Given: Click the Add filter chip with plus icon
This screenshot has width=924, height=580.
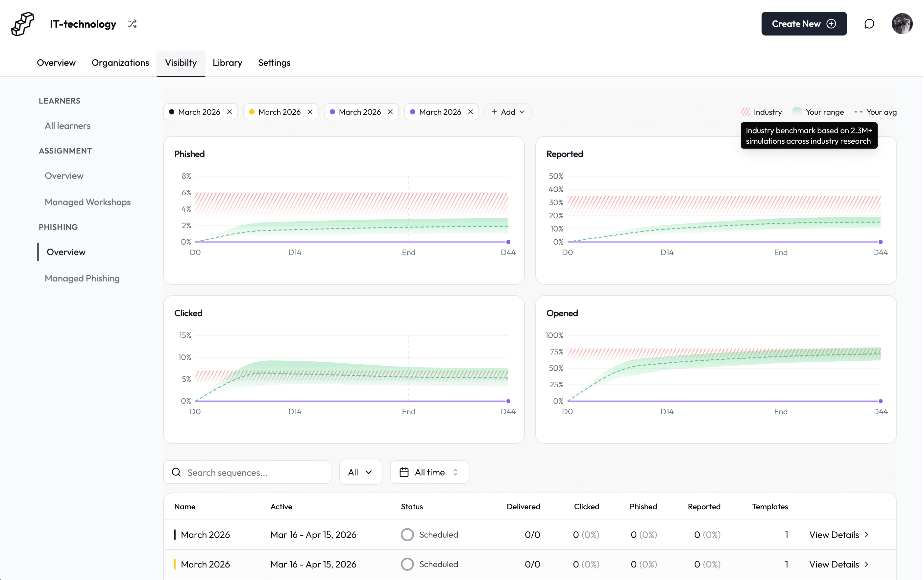Looking at the screenshot, I should click(x=507, y=112).
